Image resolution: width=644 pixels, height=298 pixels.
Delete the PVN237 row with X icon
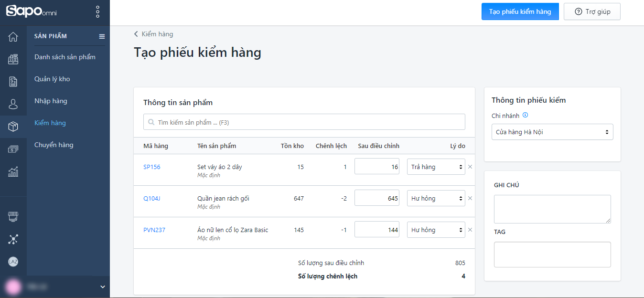[x=470, y=230]
